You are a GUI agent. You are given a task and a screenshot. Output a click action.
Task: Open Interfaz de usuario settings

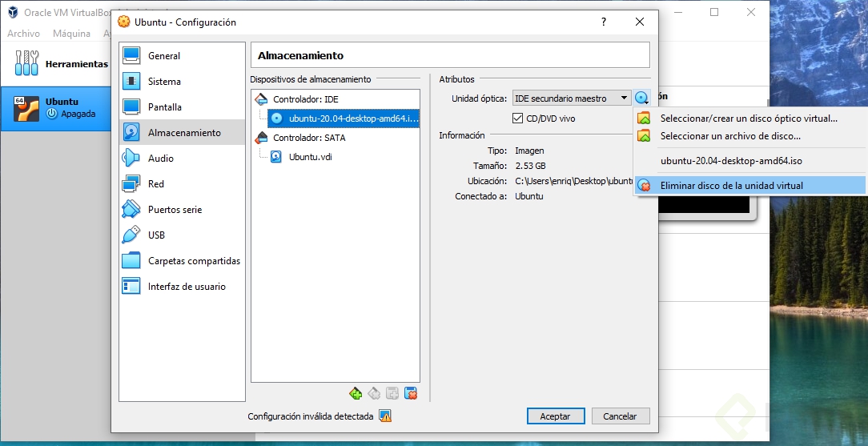pyautogui.click(x=182, y=286)
